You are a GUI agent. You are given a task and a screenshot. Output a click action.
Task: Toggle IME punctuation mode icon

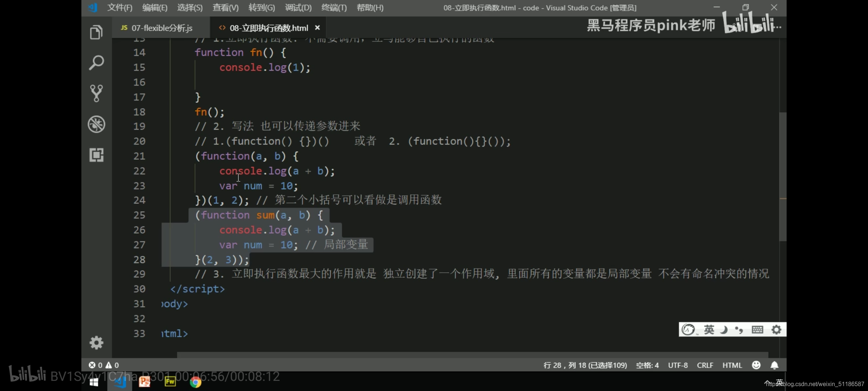[x=739, y=330]
